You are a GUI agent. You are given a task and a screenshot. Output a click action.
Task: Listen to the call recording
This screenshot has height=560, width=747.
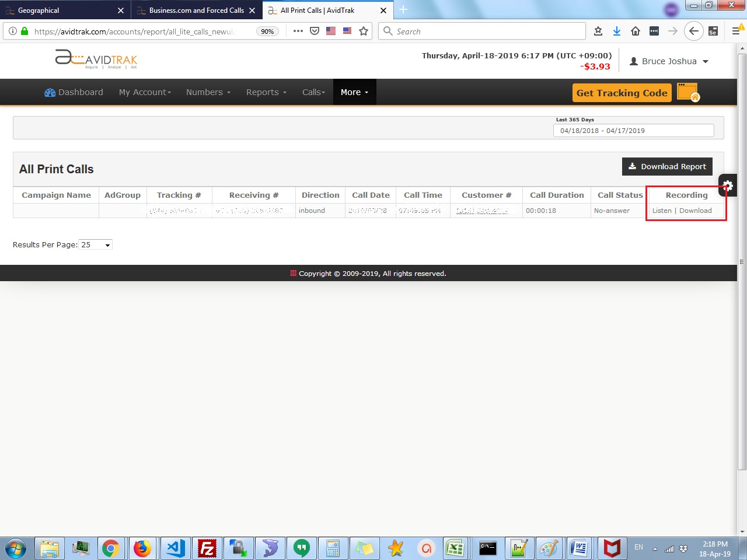[662, 211]
